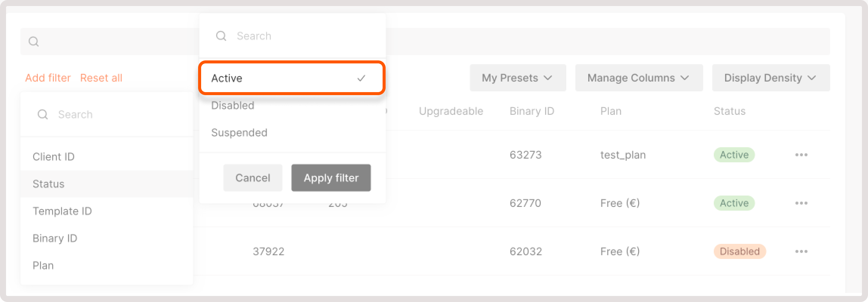This screenshot has height=302, width=868.
Task: Select Status in the filter list
Action: pos(48,184)
